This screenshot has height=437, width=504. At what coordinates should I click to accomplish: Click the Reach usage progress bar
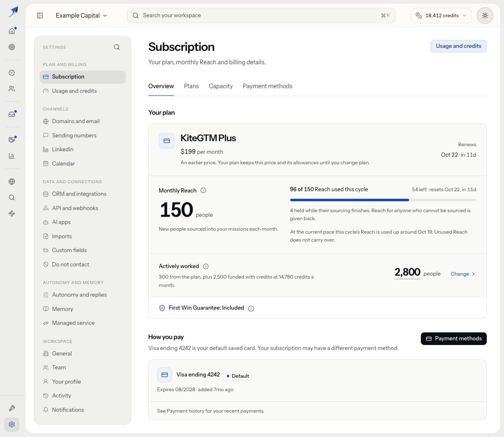[383, 200]
